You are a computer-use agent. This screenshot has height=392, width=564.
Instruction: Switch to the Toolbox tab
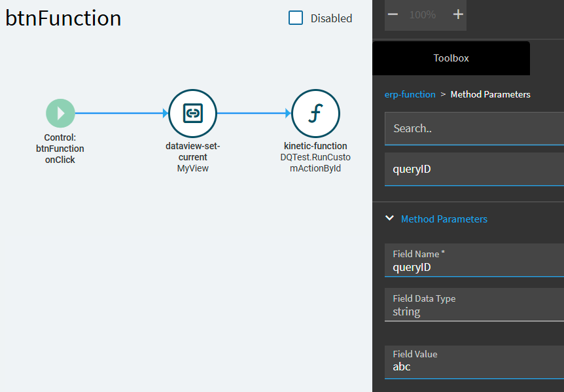point(451,58)
